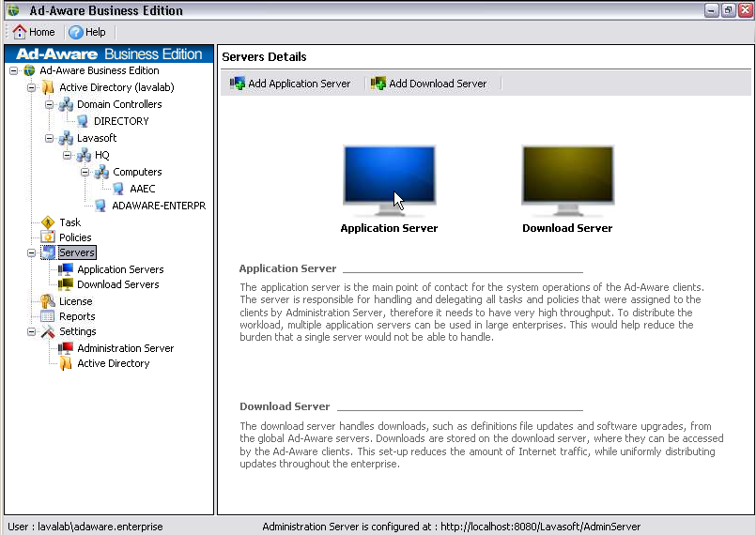Collapse the Settings node
The image size is (756, 535).
tap(31, 331)
